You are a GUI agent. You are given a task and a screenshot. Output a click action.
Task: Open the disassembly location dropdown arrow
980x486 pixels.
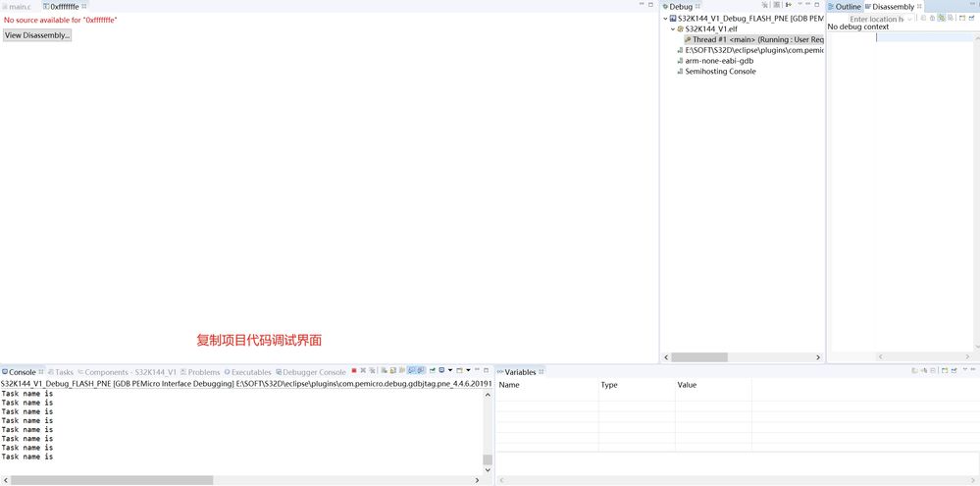point(910,19)
